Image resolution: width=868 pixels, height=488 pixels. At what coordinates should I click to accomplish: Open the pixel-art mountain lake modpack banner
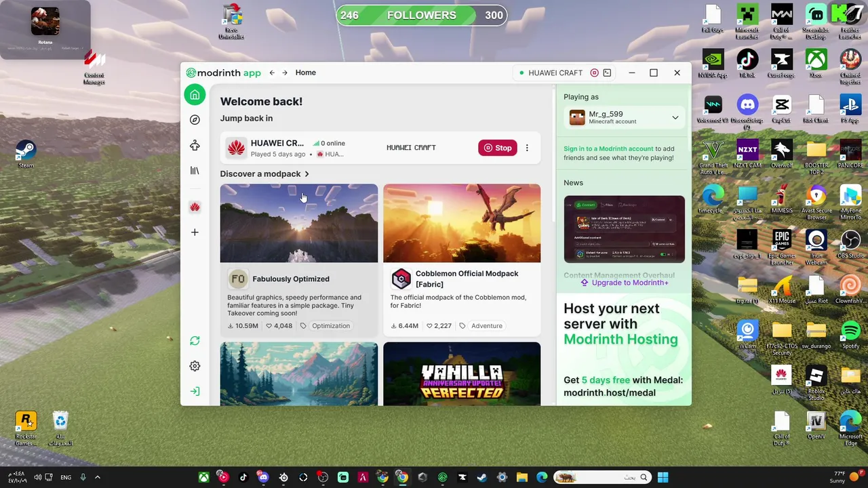(299, 373)
